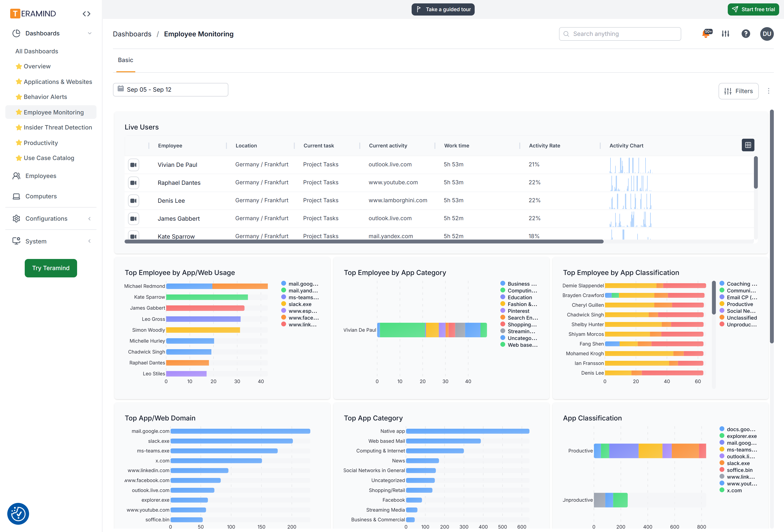
Task: Toggle soffice.bin legend in App Classification chart
Action: coord(736,470)
